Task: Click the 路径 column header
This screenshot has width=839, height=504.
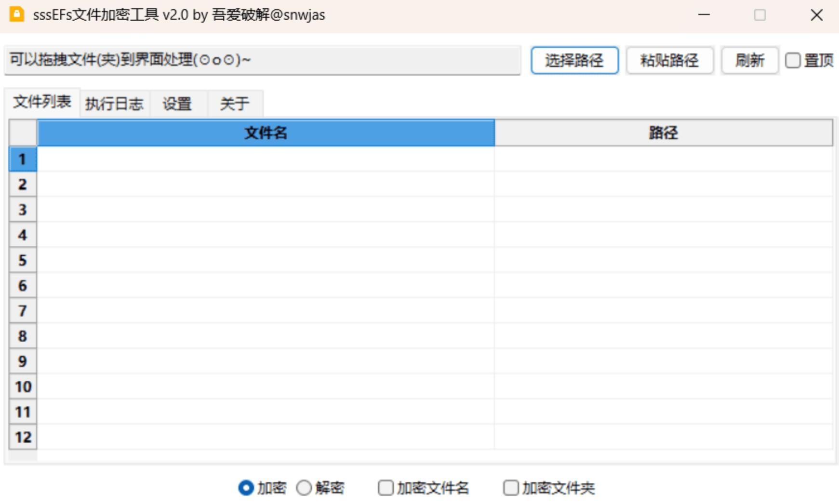Action: [x=664, y=133]
